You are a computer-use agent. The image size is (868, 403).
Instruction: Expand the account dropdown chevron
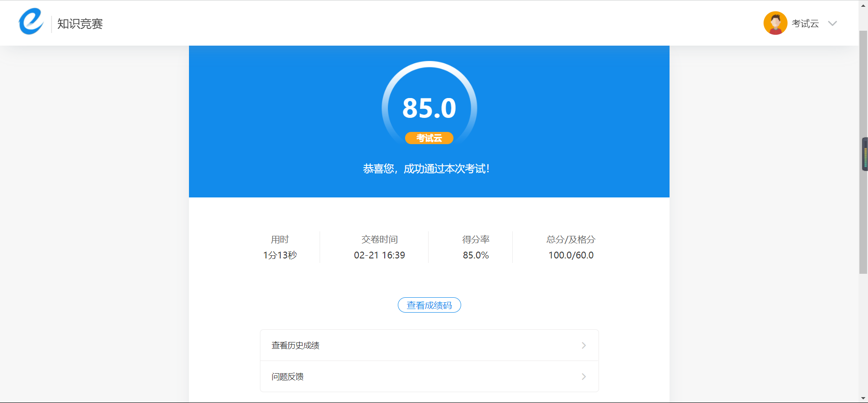click(x=832, y=23)
